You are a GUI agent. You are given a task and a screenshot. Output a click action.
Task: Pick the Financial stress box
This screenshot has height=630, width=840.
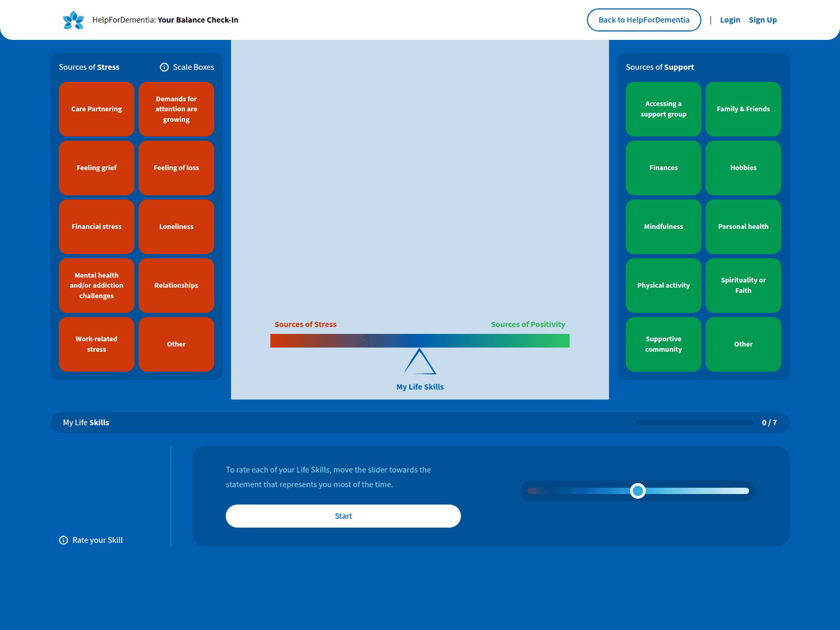(x=97, y=227)
